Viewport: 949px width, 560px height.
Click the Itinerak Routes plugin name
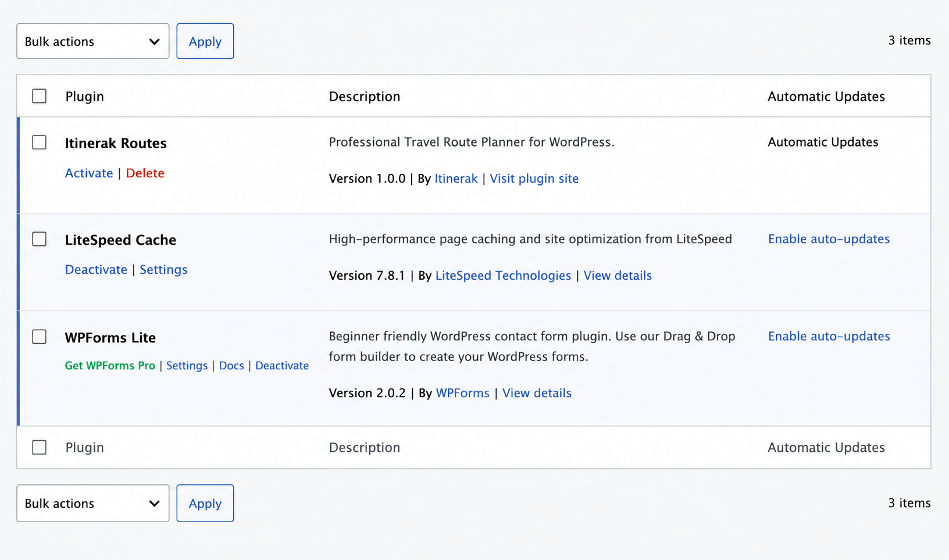tap(116, 143)
